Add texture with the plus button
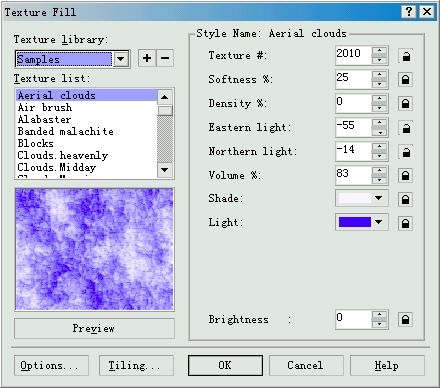The image size is (440, 388). pyautogui.click(x=147, y=58)
